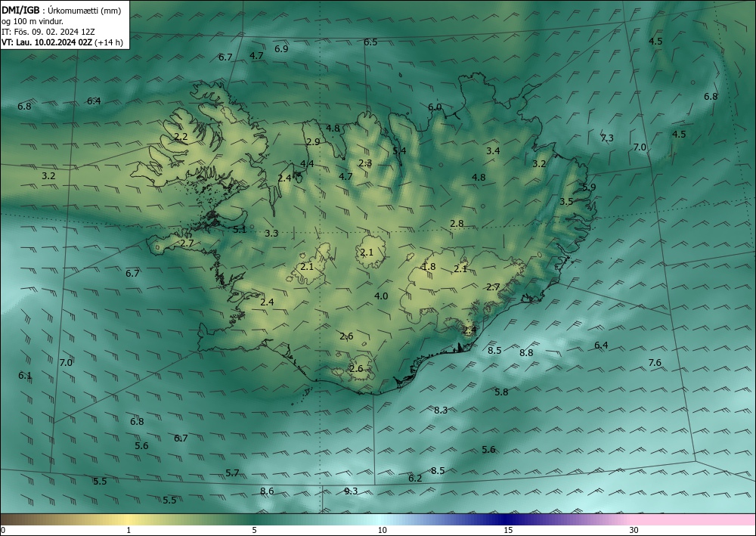Select the 3.3 map value

tap(271, 234)
